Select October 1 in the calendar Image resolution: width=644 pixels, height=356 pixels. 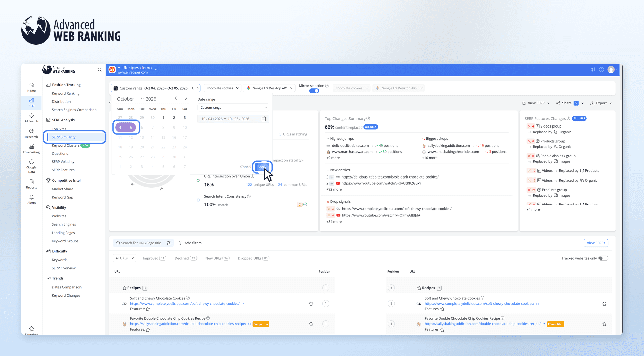pyautogui.click(x=163, y=118)
